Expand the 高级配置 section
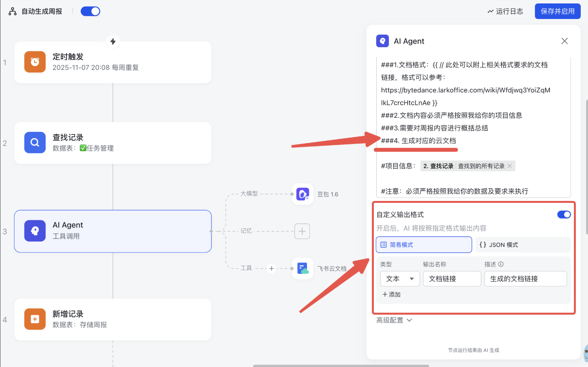 coord(394,320)
